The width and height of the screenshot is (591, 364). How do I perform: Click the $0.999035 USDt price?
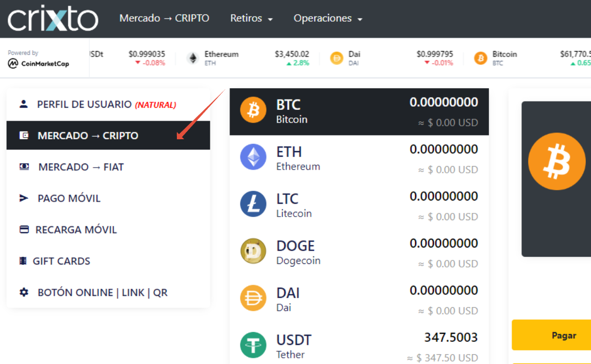pos(146,54)
